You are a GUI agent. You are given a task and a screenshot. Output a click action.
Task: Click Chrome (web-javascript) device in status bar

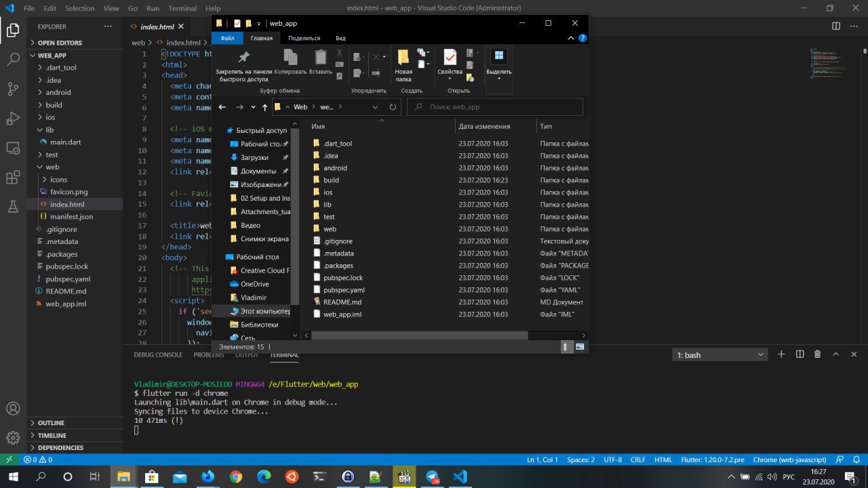coord(789,460)
